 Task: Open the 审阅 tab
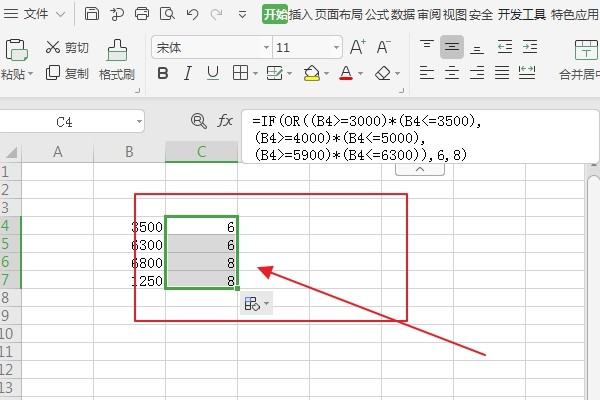[x=429, y=15]
